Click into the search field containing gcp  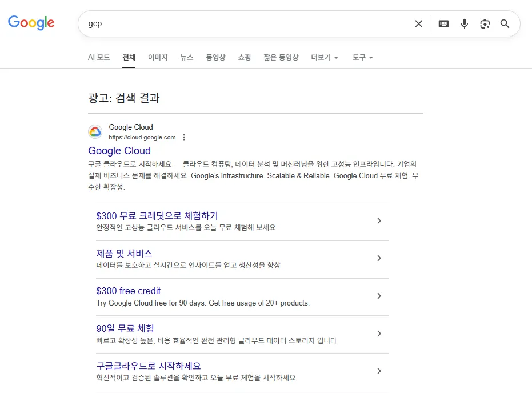coord(246,24)
